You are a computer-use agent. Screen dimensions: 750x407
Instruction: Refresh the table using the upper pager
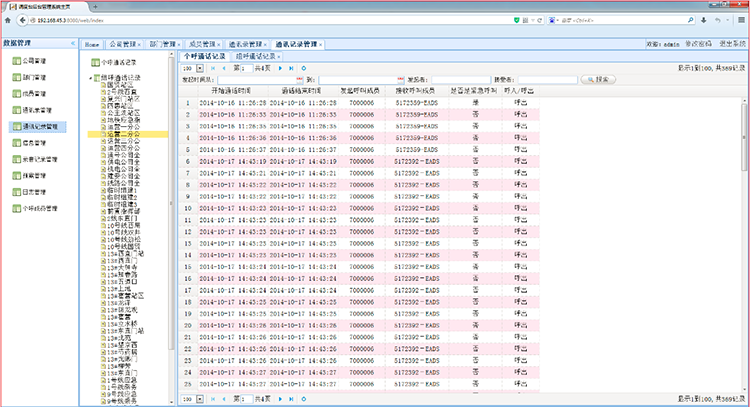tap(304, 68)
